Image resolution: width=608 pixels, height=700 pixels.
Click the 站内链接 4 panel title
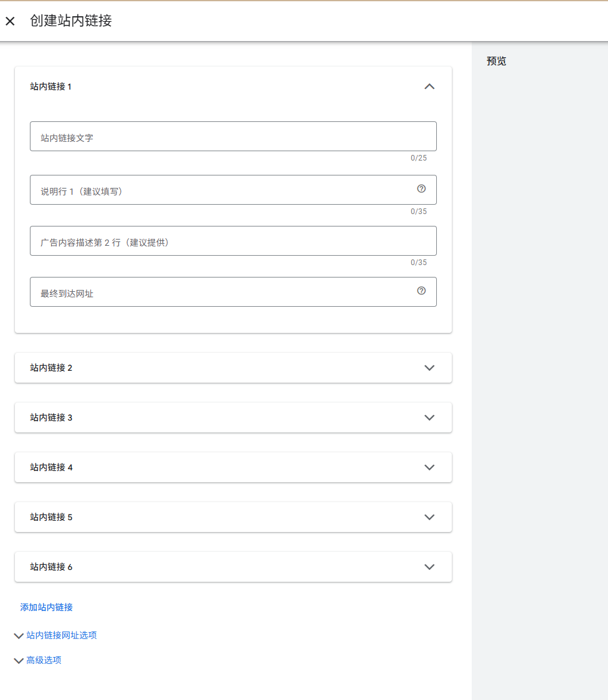click(52, 467)
